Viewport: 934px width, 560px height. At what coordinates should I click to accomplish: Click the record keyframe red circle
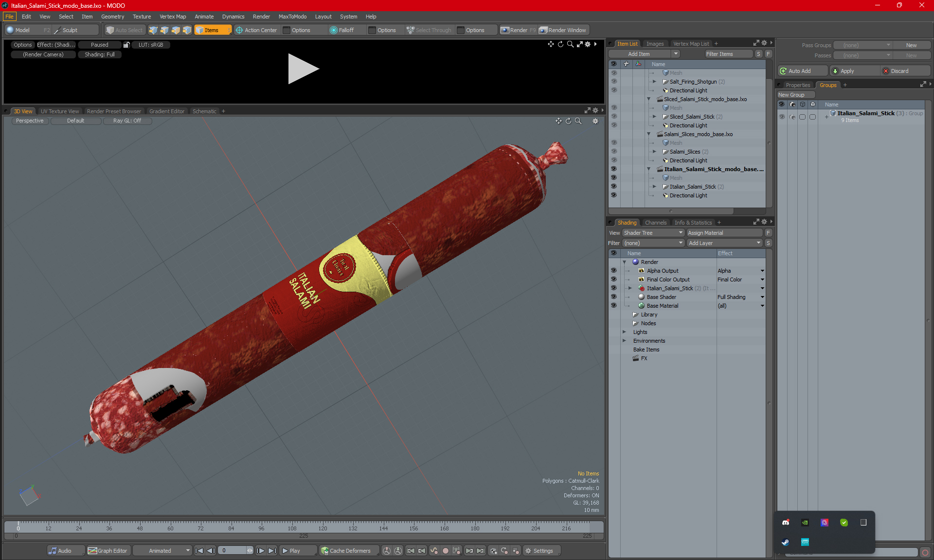pyautogui.click(x=445, y=551)
